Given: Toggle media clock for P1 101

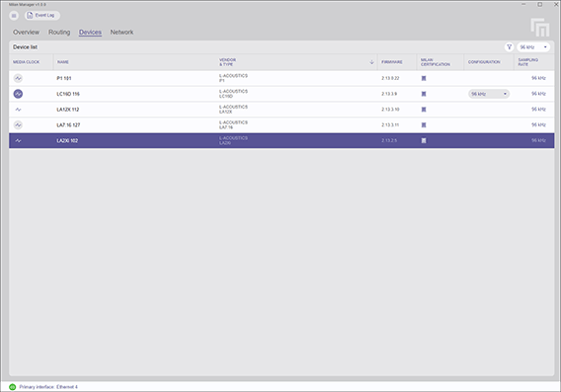Looking at the screenshot, I should click(18, 78).
